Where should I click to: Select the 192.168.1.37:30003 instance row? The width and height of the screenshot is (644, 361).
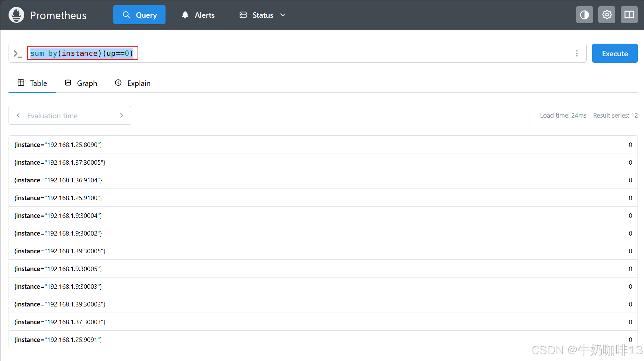tap(323, 322)
